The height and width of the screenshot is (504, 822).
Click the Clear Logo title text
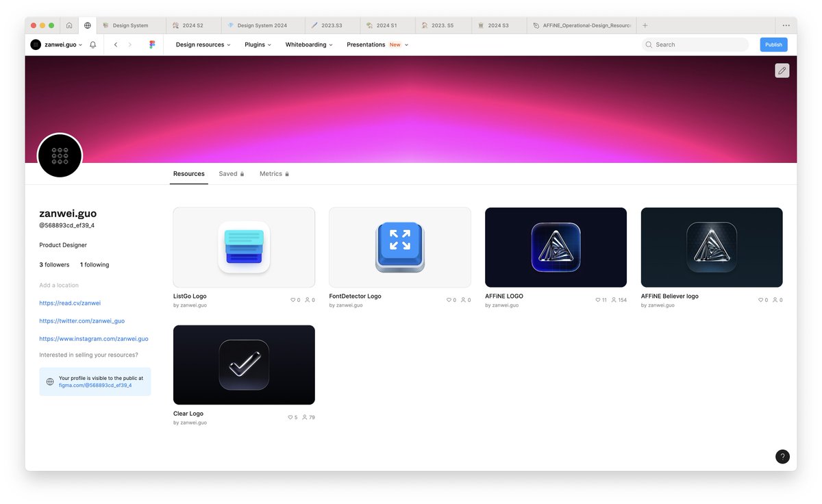click(188, 414)
